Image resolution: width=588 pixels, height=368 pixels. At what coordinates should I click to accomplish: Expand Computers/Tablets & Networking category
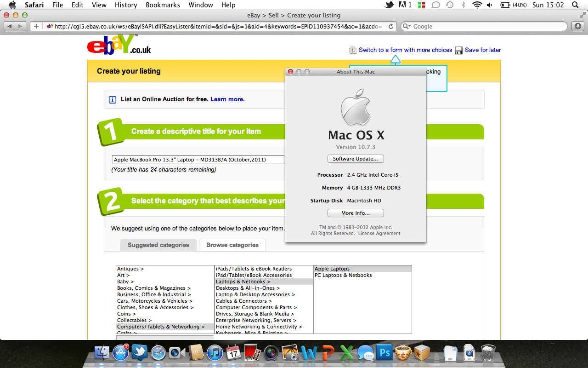(x=165, y=327)
